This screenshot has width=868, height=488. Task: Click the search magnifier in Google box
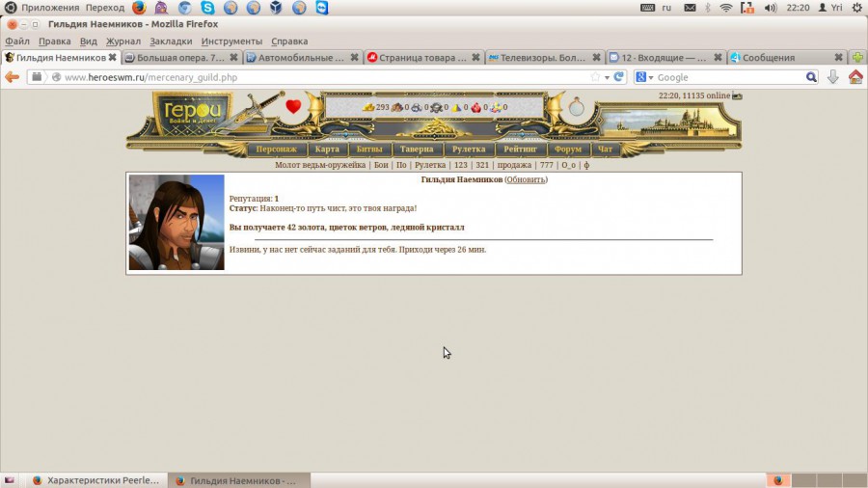coord(811,77)
